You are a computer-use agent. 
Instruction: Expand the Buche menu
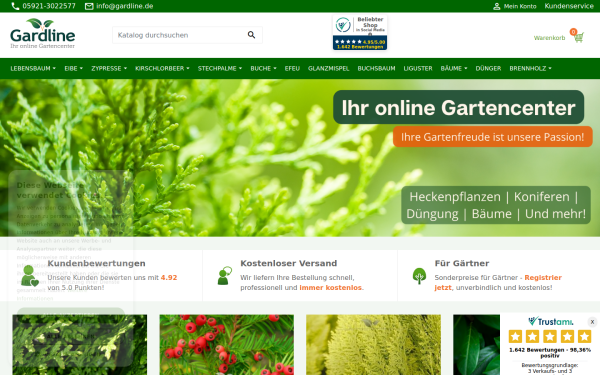pos(263,68)
